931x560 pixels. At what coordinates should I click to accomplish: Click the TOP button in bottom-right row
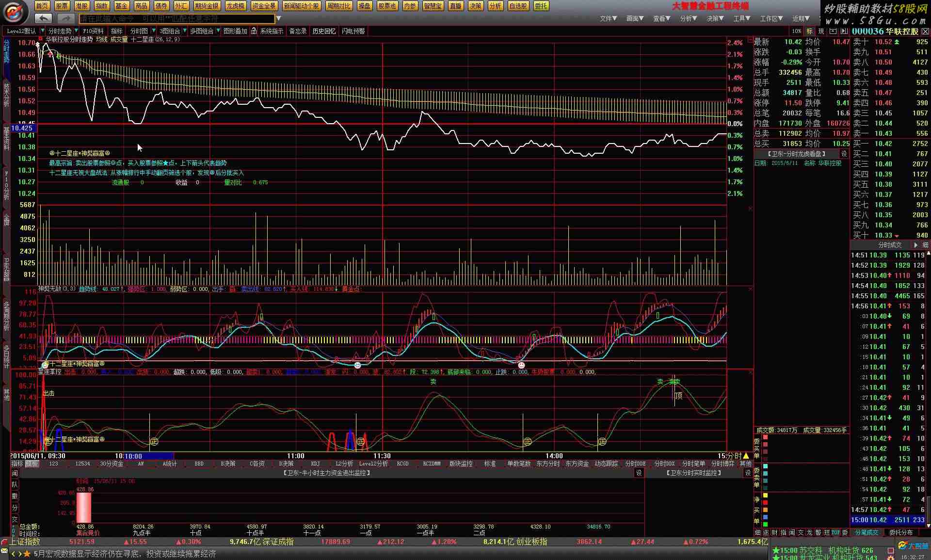click(836, 532)
